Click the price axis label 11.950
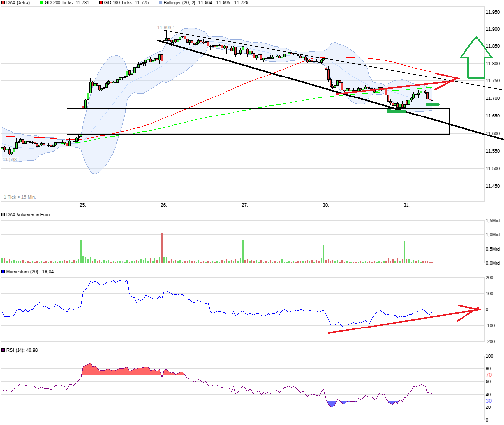This screenshot has height=425, width=504. point(493,12)
